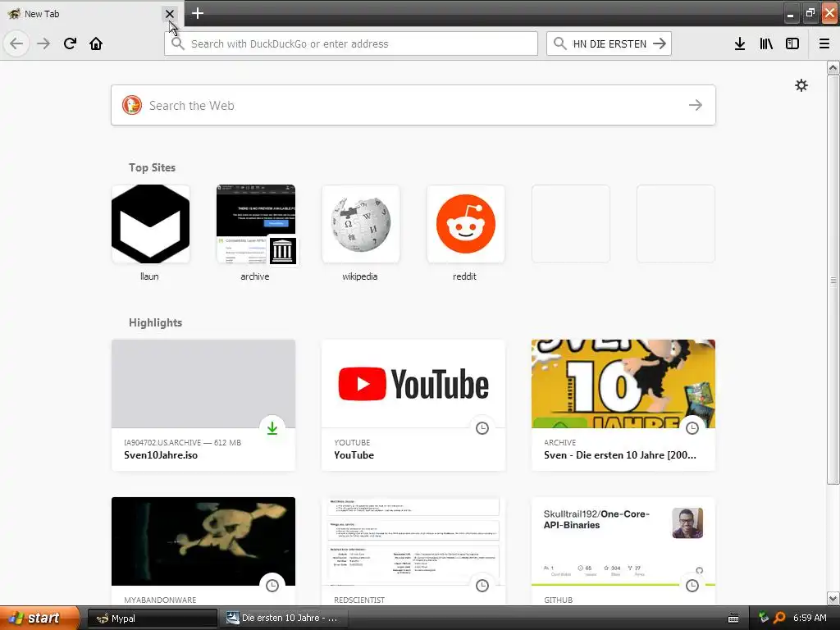
Task: Open the MYABANDONWARE highlight card
Action: click(203, 552)
